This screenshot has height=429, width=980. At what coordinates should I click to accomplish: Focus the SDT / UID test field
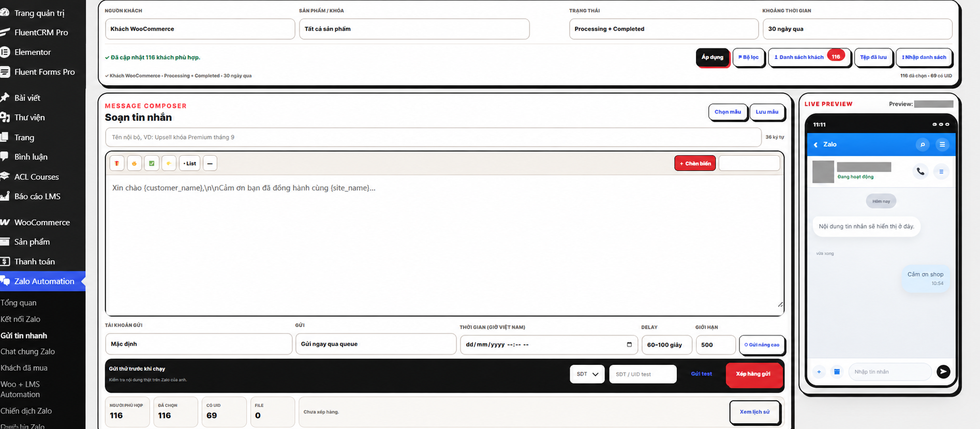643,374
